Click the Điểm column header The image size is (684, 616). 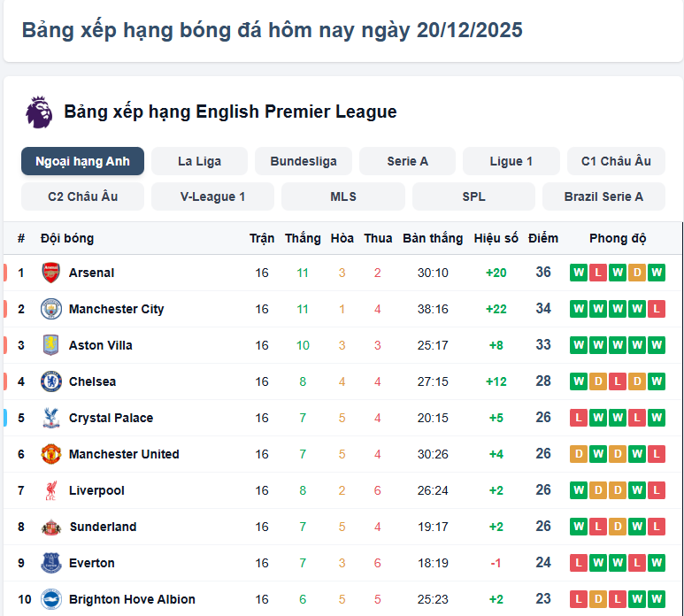[x=543, y=238]
